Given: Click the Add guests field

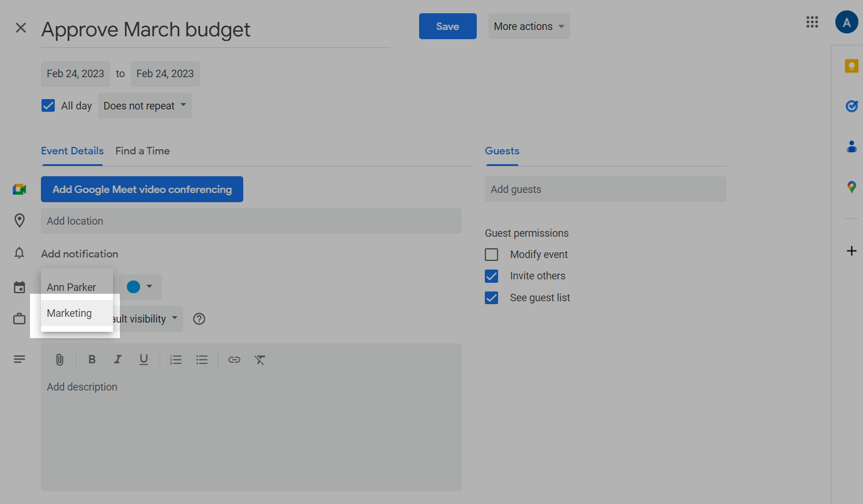Looking at the screenshot, I should (605, 190).
